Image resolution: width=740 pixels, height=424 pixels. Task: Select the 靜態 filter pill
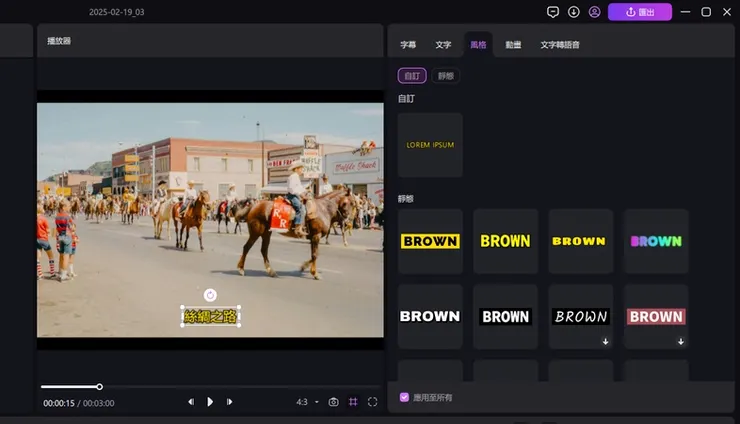pos(446,76)
